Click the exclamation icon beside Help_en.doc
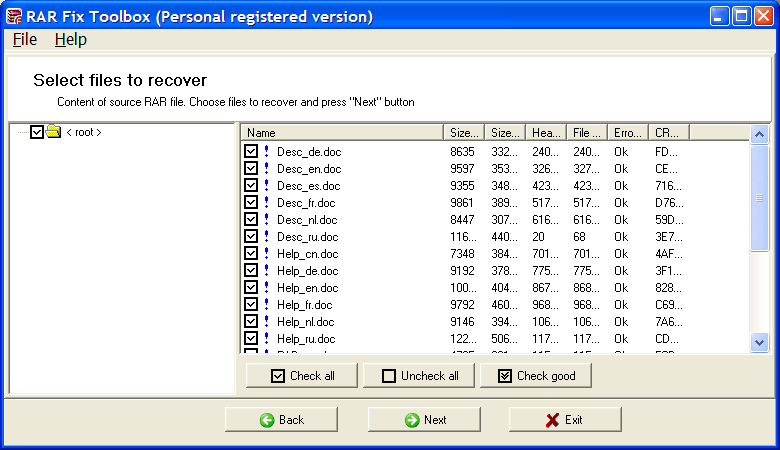780x450 pixels. pyautogui.click(x=267, y=287)
